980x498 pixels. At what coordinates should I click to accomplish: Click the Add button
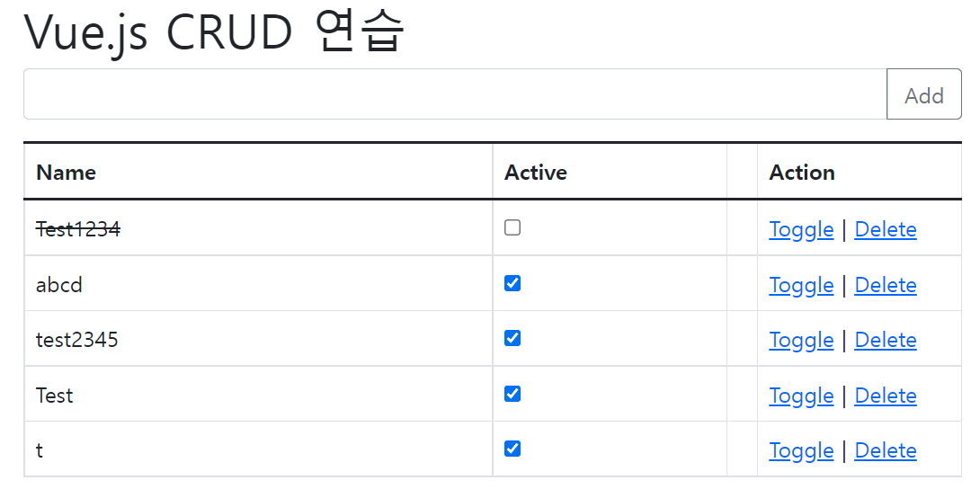coord(923,94)
